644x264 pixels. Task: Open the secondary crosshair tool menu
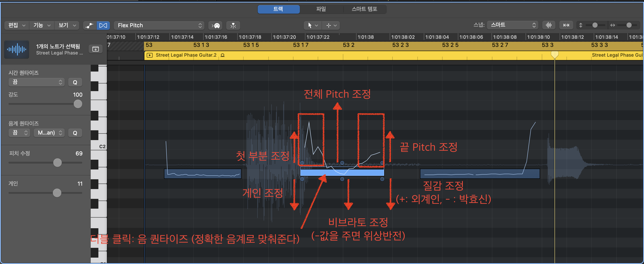coord(331,25)
